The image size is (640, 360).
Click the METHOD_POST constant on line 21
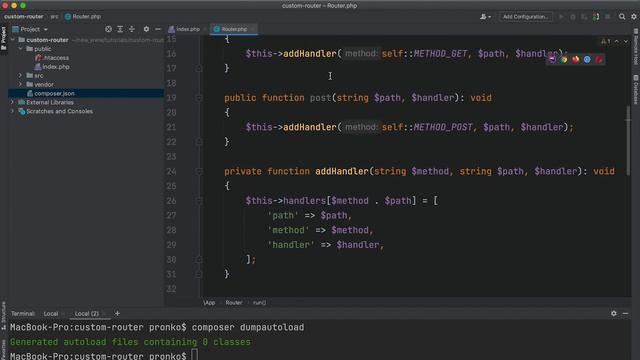tap(443, 127)
